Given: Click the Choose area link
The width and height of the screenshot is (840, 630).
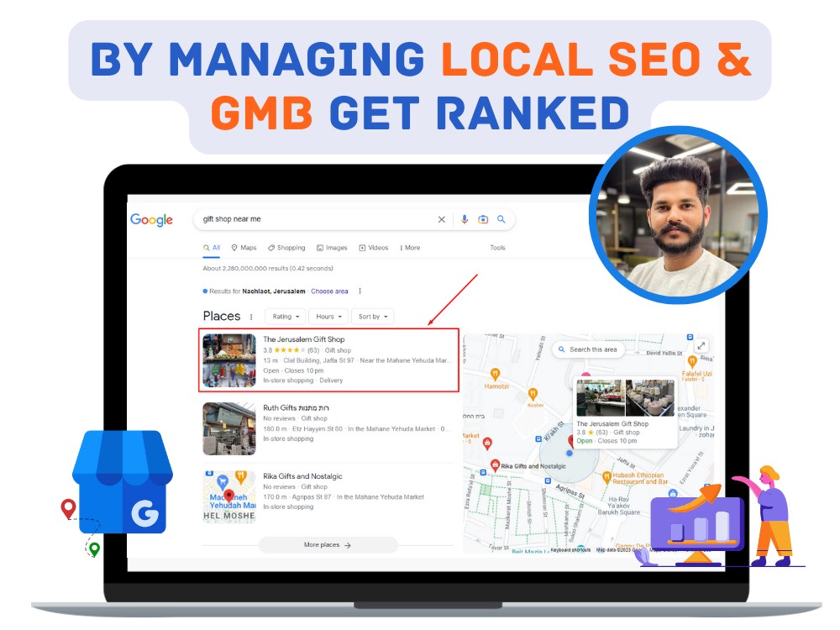Looking at the screenshot, I should click(329, 291).
